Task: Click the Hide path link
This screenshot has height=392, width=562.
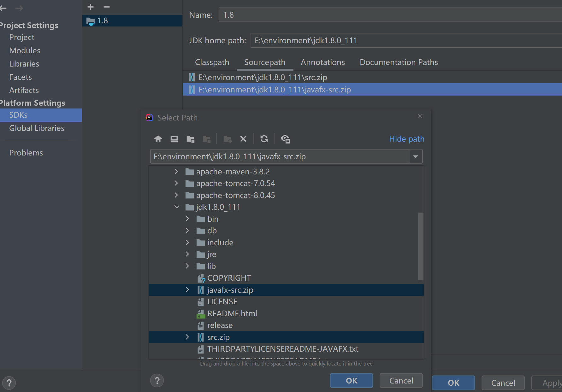Action: (406, 139)
